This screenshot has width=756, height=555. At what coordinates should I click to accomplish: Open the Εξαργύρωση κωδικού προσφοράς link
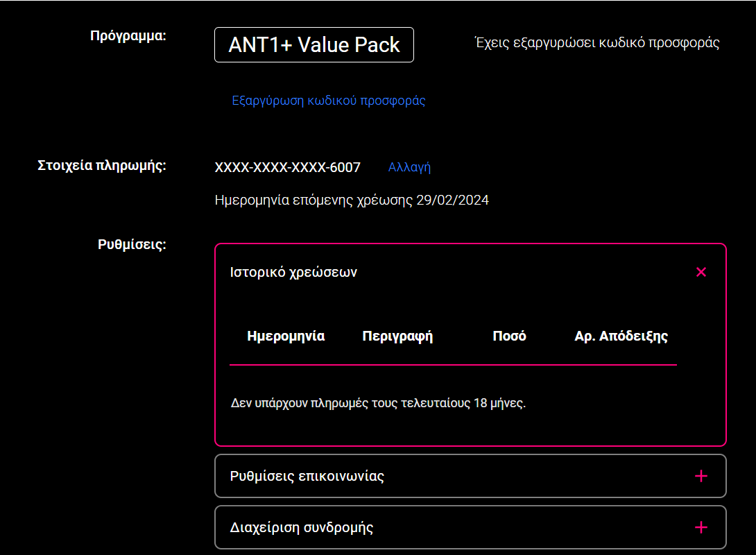pyautogui.click(x=328, y=101)
